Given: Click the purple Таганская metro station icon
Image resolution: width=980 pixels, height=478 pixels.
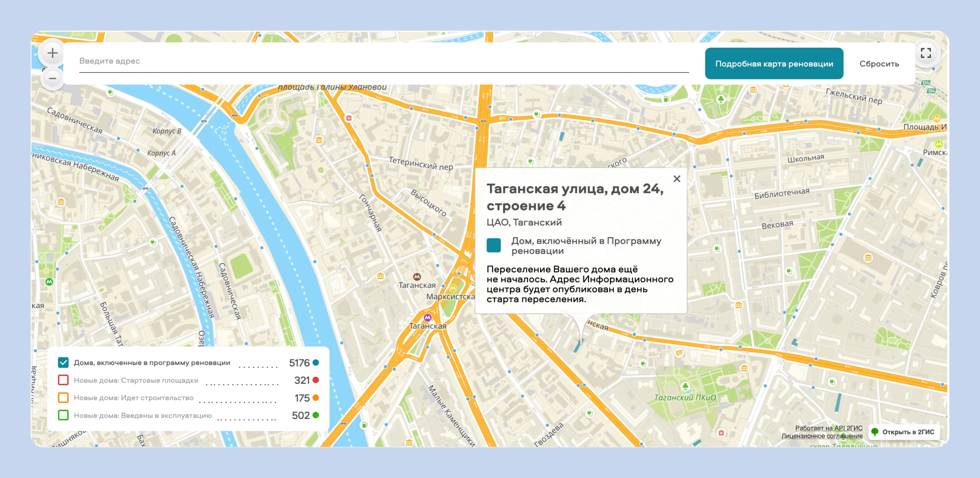Looking at the screenshot, I should pyautogui.click(x=428, y=317).
